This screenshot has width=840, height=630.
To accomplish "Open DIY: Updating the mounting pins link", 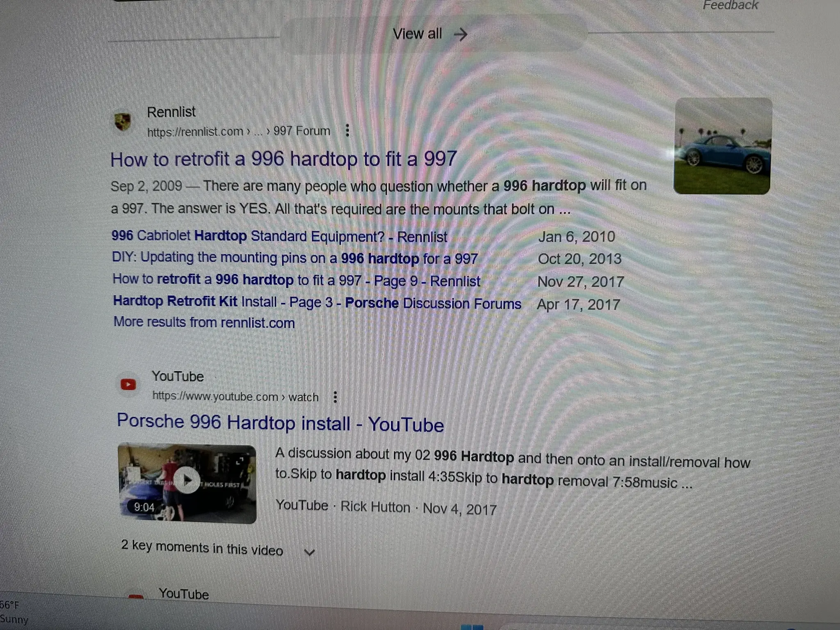I will click(295, 258).
